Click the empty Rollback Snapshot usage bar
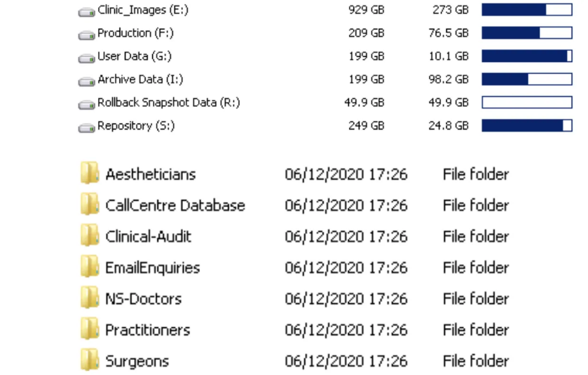 coord(527,103)
